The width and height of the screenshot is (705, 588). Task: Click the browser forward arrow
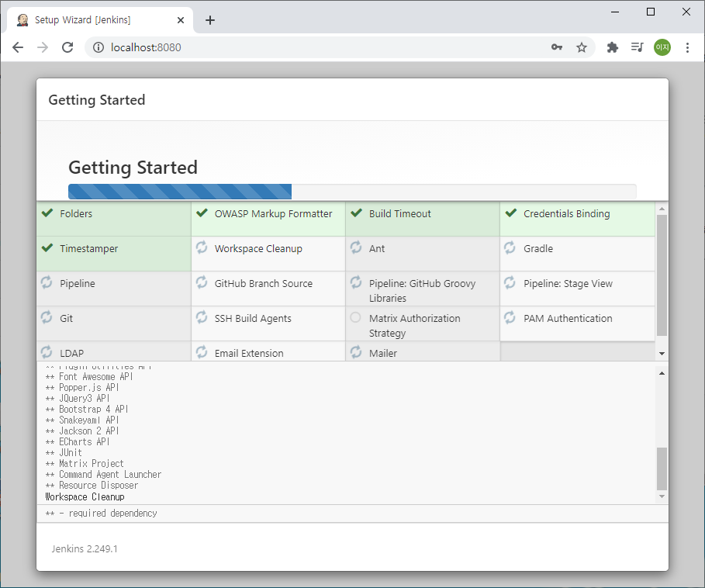tap(42, 47)
